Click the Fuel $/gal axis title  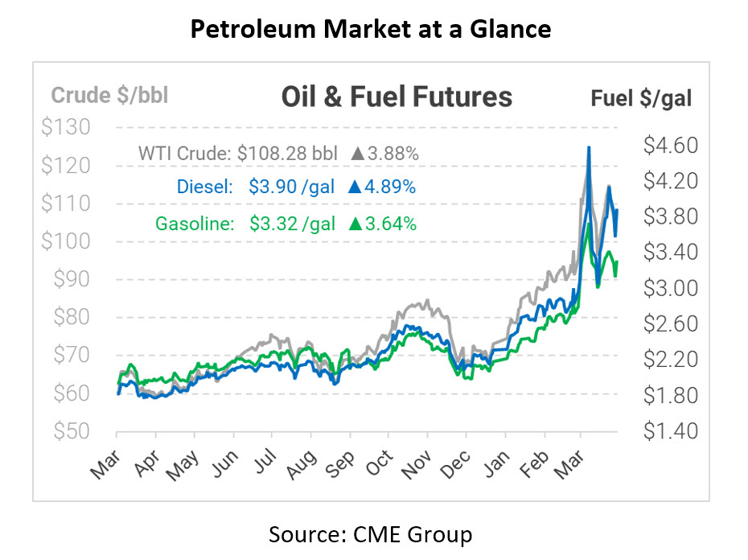pos(641,98)
